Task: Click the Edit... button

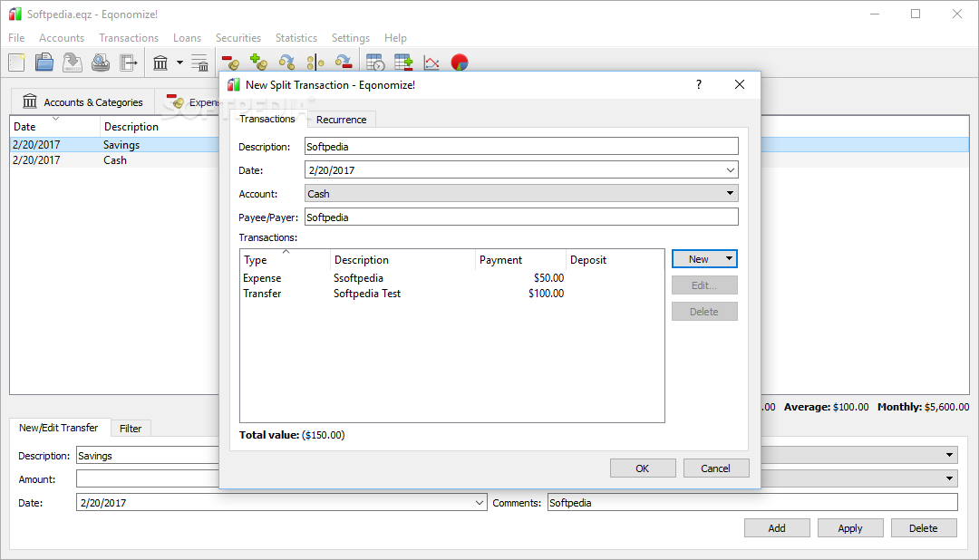Action: coord(704,285)
